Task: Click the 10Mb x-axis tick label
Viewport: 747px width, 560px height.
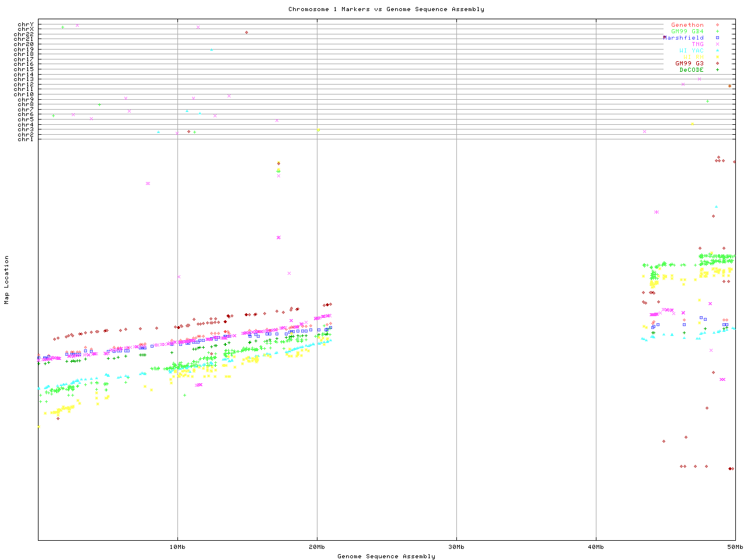Action: click(177, 547)
